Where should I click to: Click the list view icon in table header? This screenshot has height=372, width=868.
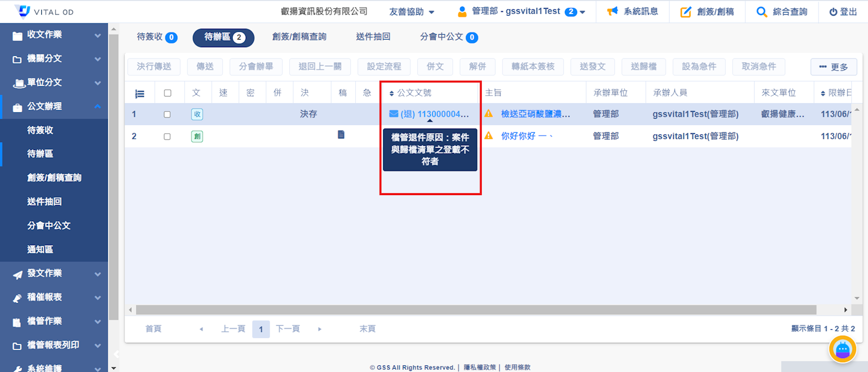coord(139,93)
